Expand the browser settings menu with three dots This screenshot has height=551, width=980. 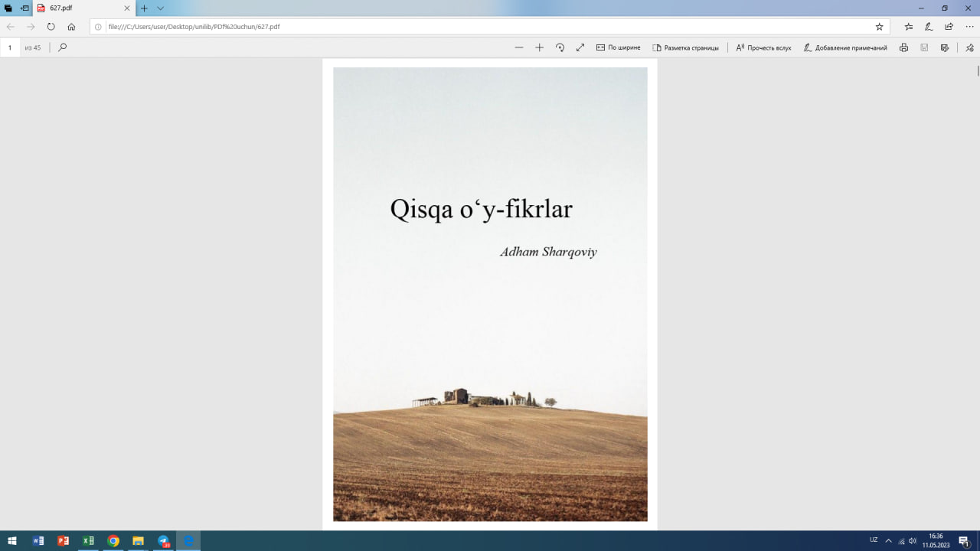pyautogui.click(x=968, y=26)
